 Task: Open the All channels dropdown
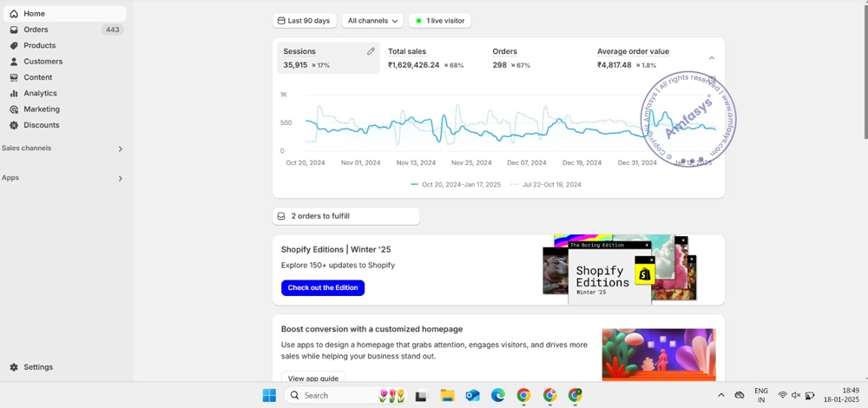click(372, 21)
